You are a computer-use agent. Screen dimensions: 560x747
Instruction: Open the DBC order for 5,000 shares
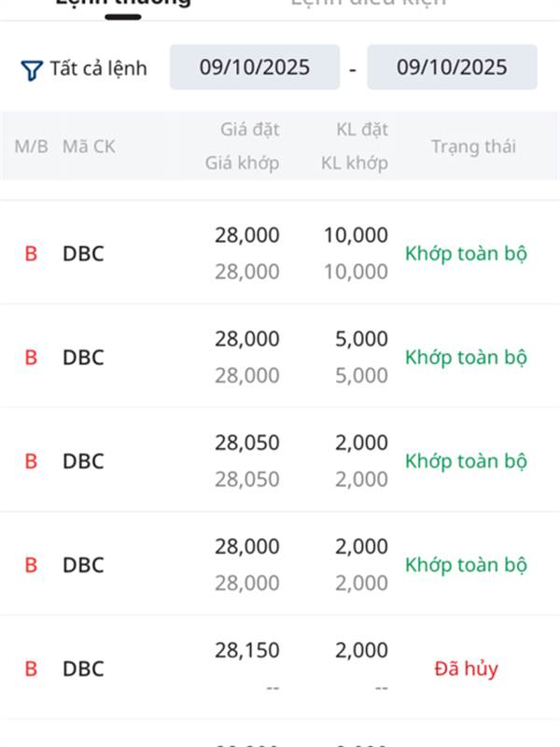click(83, 357)
